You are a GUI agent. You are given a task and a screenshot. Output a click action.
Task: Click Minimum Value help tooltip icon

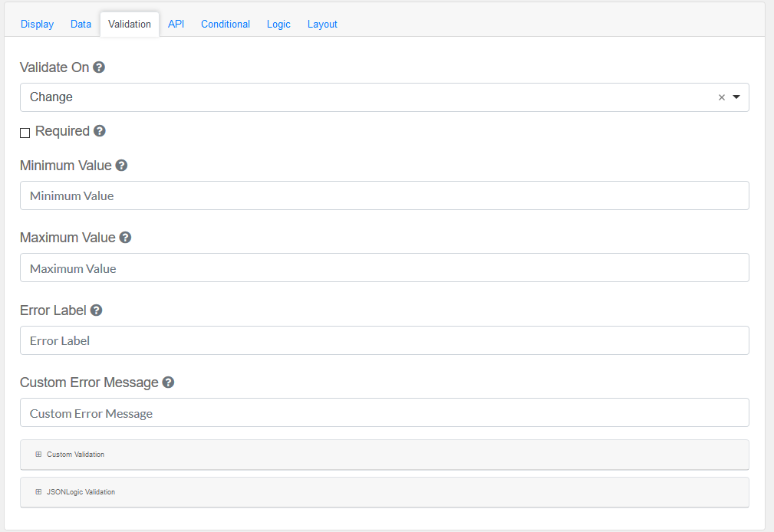[121, 166]
